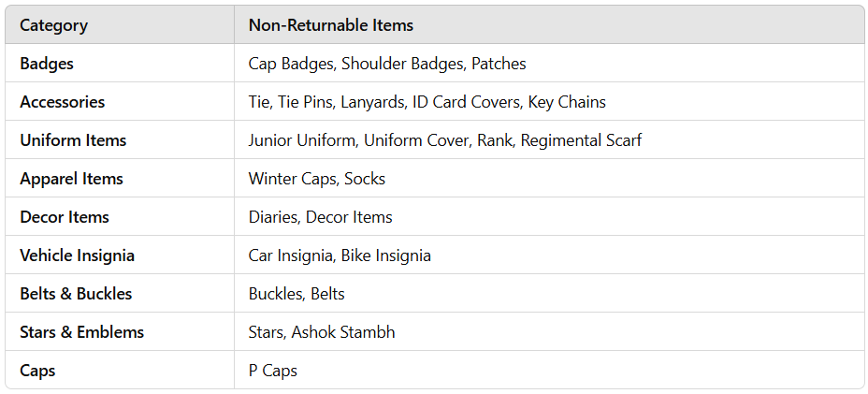Select the Vehicle Insignia category cell
868x394 pixels.
(120, 255)
